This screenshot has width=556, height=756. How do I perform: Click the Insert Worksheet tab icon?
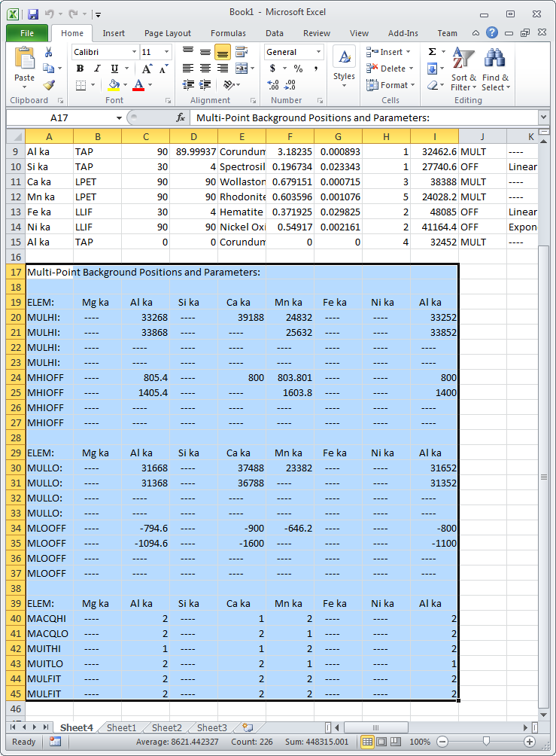click(247, 727)
